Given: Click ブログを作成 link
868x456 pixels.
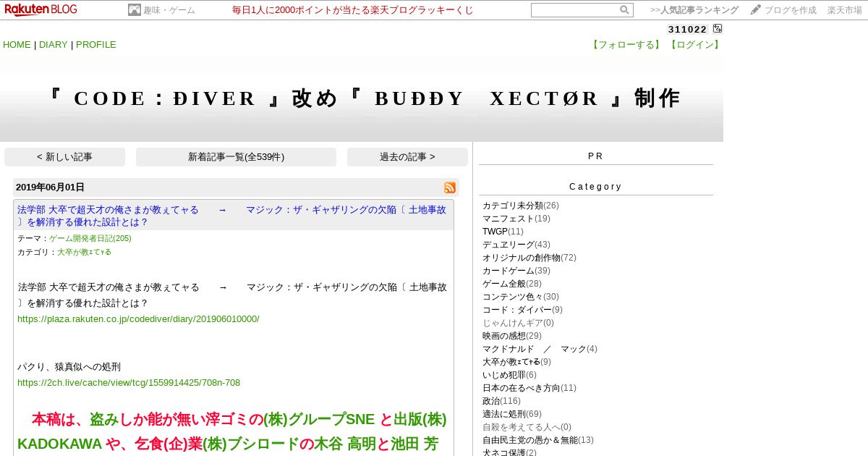Looking at the screenshot, I should coord(791,10).
